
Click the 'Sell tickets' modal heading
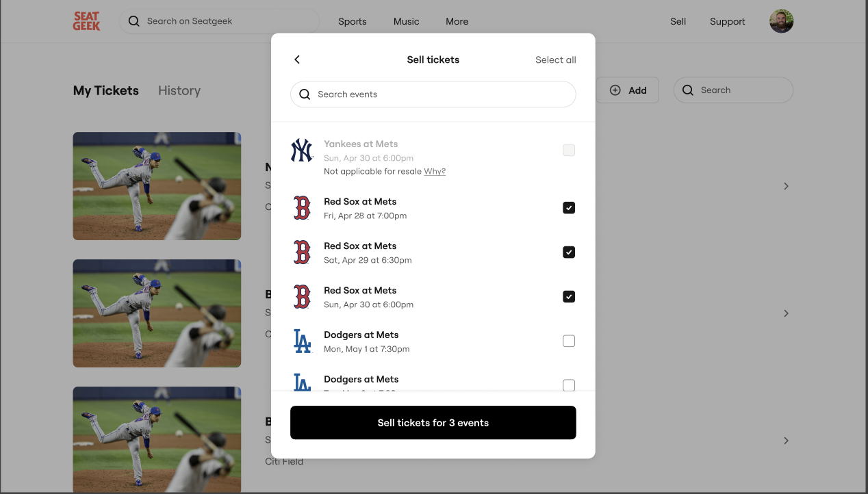click(x=433, y=60)
